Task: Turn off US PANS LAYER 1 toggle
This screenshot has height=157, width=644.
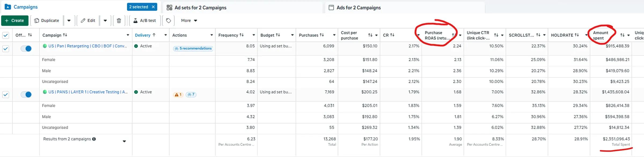Action: [26, 95]
